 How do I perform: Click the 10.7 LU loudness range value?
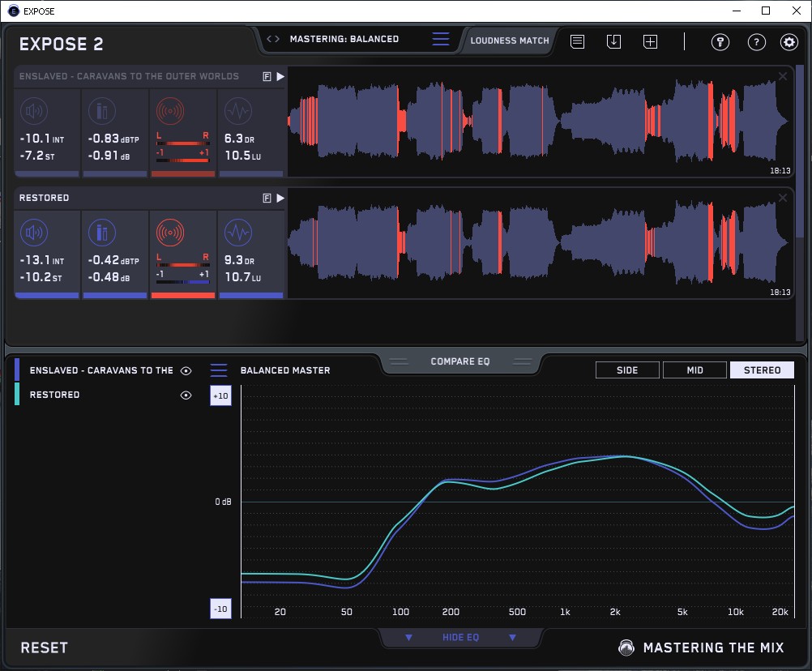pyautogui.click(x=243, y=277)
